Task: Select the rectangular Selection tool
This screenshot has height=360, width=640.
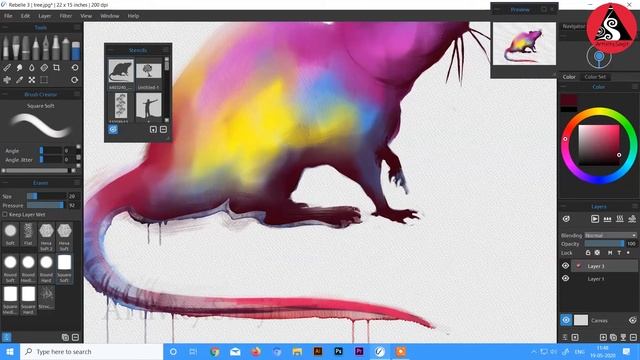Action: pyautogui.click(x=44, y=80)
